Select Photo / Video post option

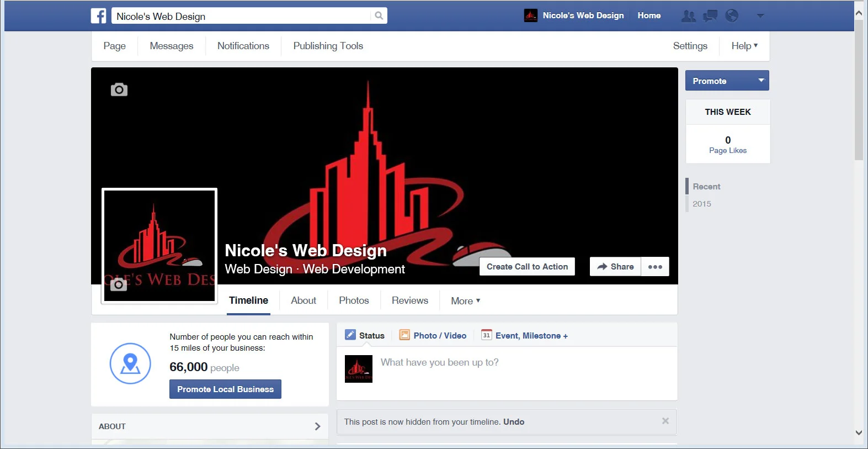pos(433,335)
